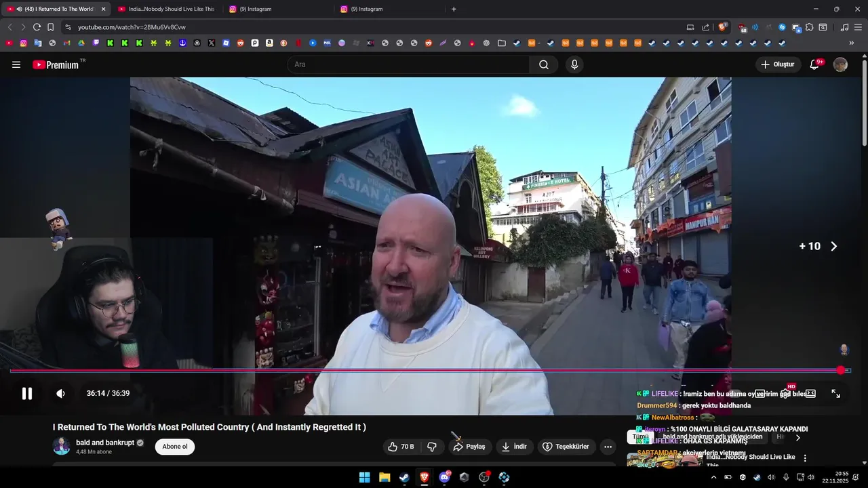
Task: Expand the system tray hidden icons
Action: click(713, 477)
